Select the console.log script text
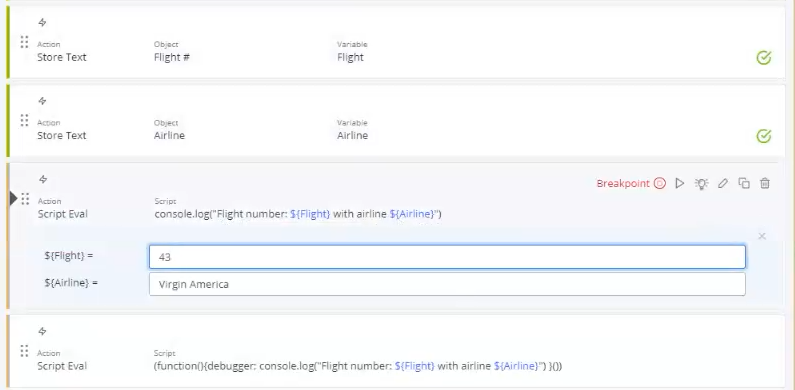This screenshot has height=390, width=795. click(x=298, y=214)
